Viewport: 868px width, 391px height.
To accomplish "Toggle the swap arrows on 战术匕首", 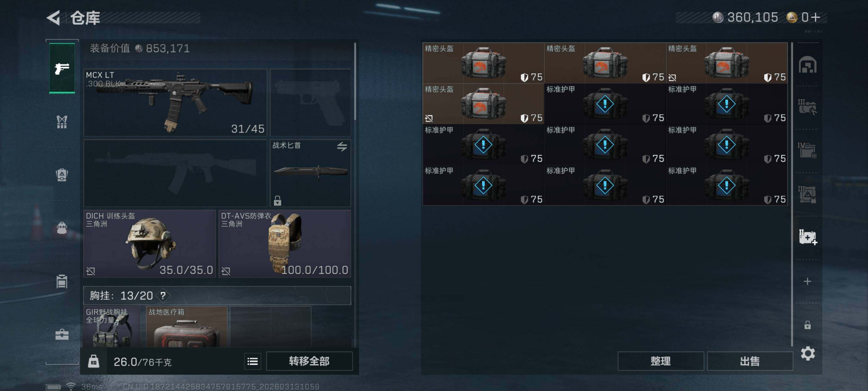I will (x=342, y=146).
